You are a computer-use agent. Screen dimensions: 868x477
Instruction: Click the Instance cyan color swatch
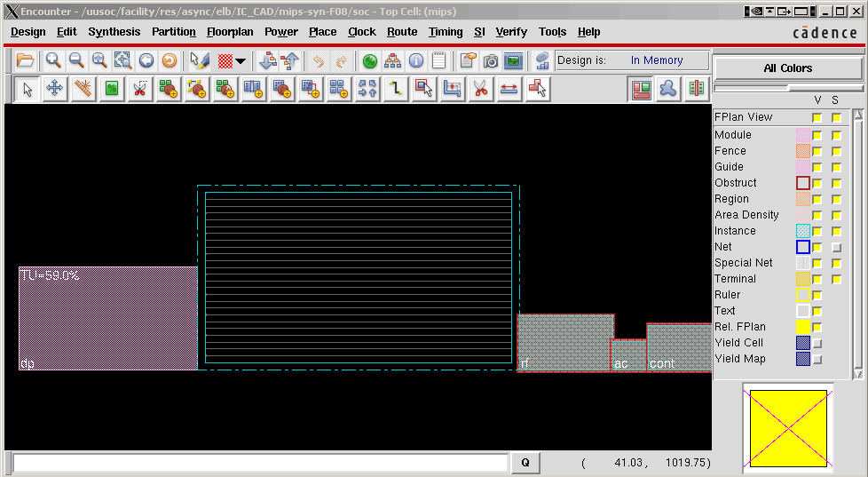[x=802, y=231]
